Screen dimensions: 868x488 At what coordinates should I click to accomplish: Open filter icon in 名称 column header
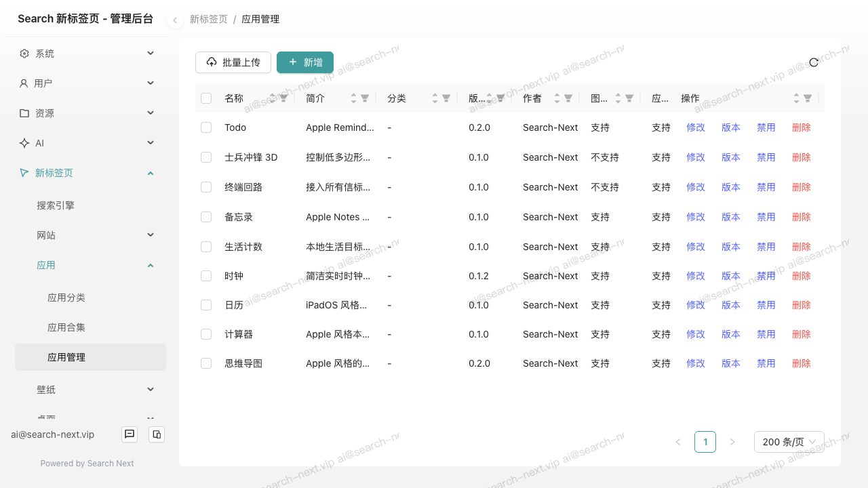point(283,98)
